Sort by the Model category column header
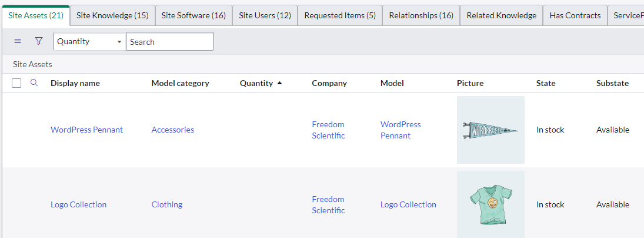Screen dimensions: 644x238 [180, 83]
